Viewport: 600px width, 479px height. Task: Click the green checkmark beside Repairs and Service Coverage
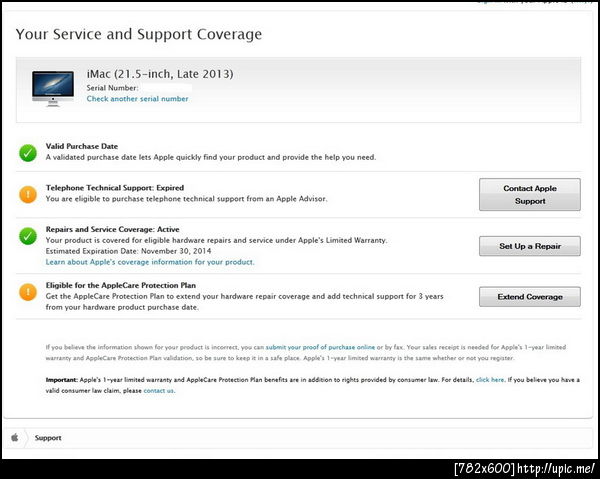[28, 236]
